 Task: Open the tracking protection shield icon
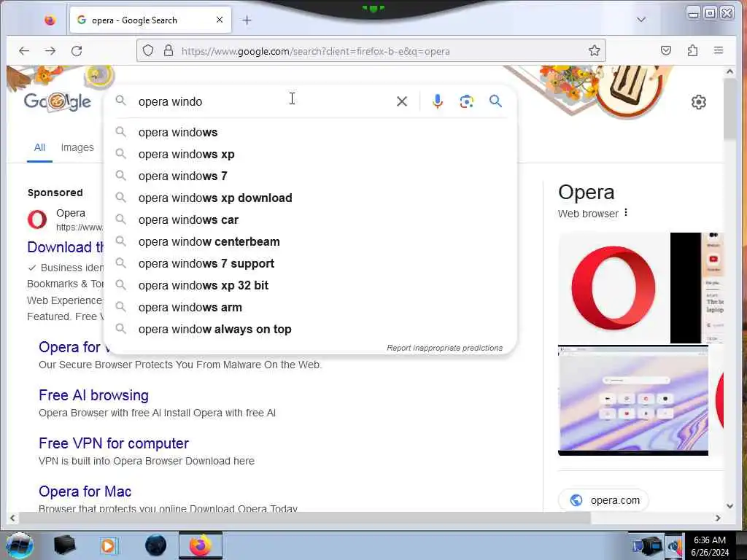tap(148, 50)
